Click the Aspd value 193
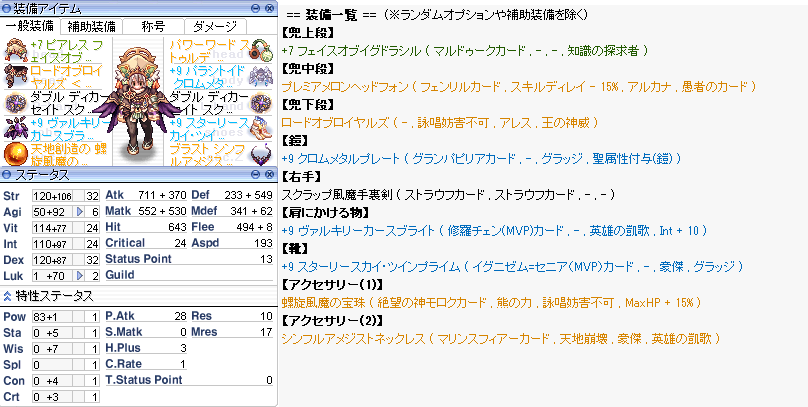The width and height of the screenshot is (808, 407). [x=264, y=243]
